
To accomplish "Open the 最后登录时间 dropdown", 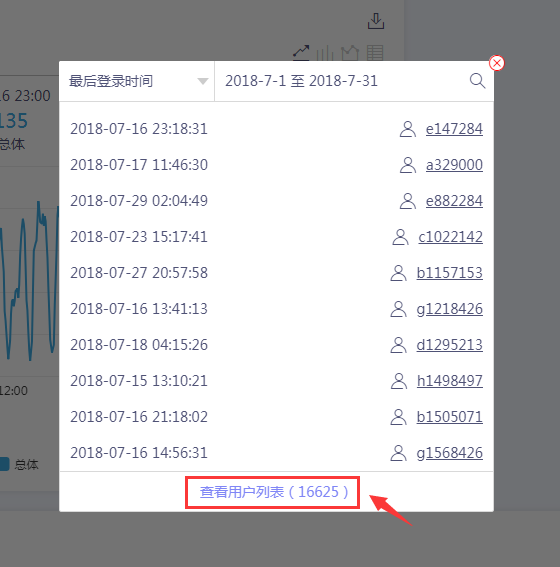I will [137, 81].
